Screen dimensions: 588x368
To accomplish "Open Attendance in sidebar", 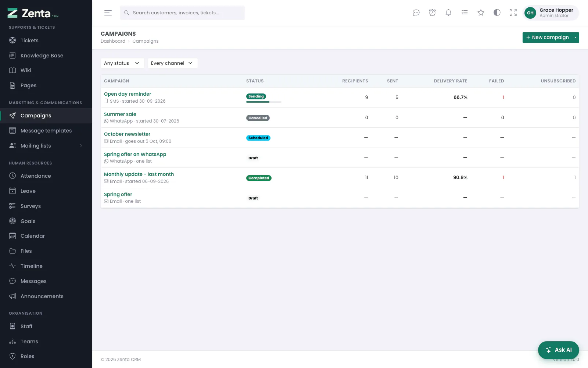I will 46,176.
